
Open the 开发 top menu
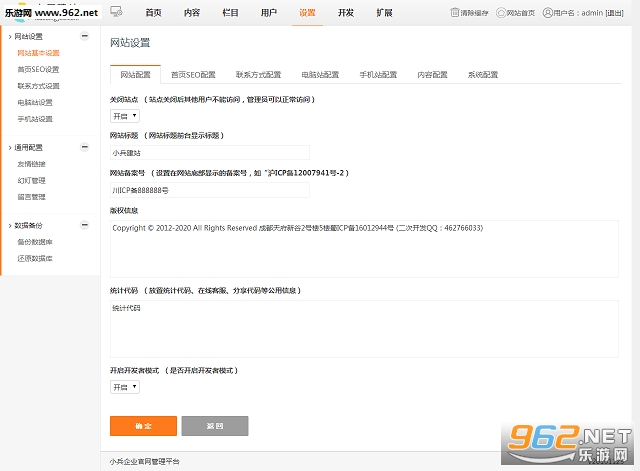coord(346,13)
